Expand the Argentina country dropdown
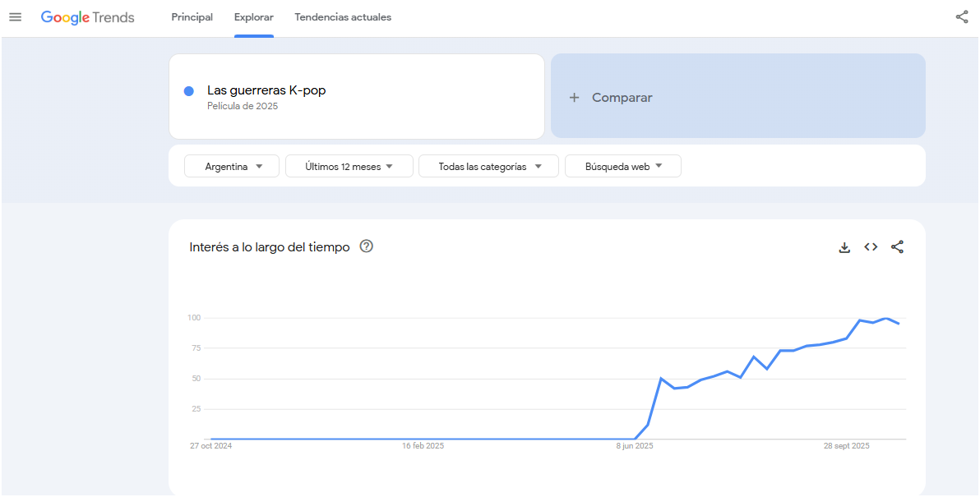This screenshot has height=497, width=980. (x=232, y=166)
